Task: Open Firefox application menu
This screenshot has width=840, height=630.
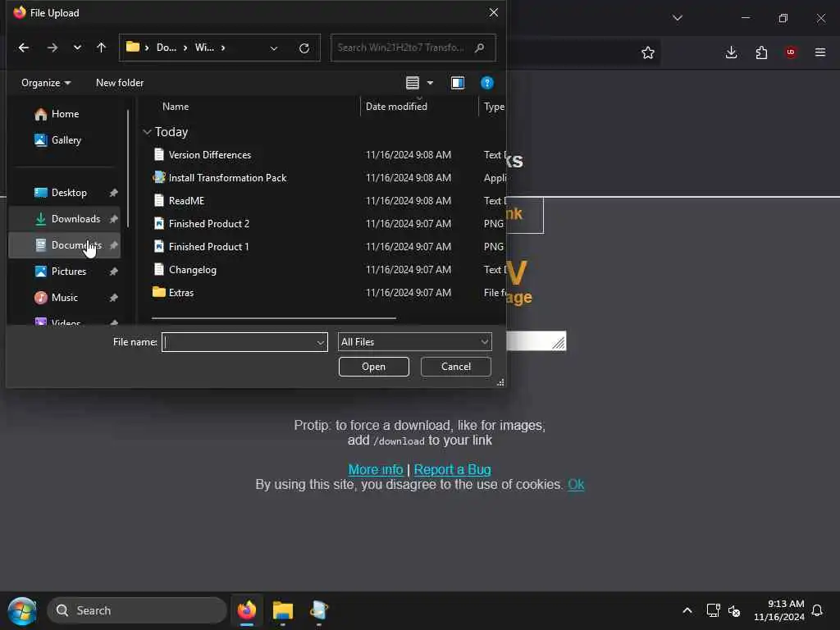Action: [820, 52]
